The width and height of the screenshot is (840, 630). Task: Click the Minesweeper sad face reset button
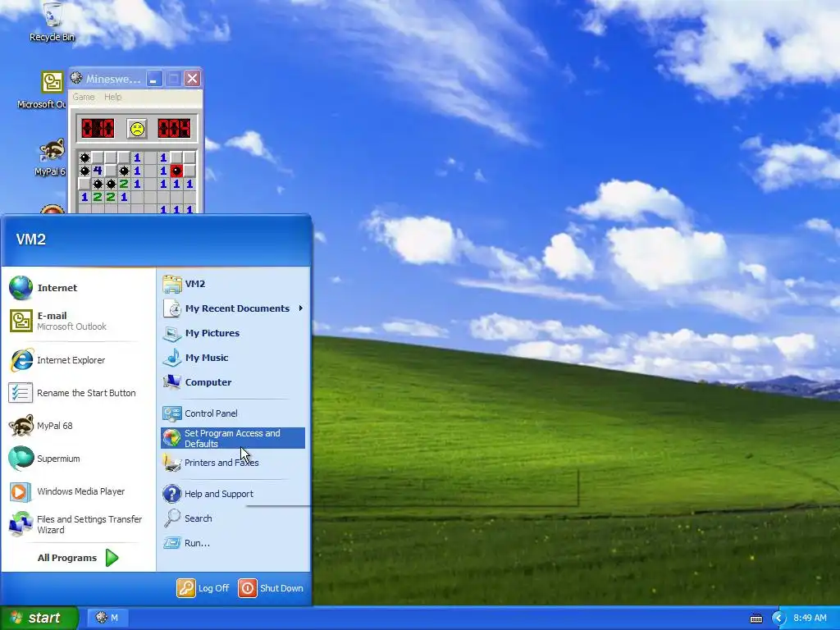point(137,129)
